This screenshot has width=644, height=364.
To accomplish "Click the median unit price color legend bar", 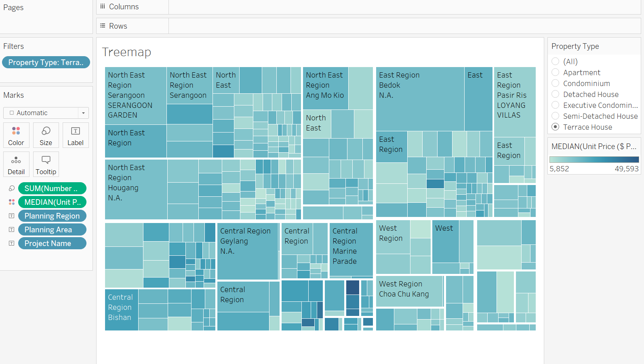I will pyautogui.click(x=594, y=160).
